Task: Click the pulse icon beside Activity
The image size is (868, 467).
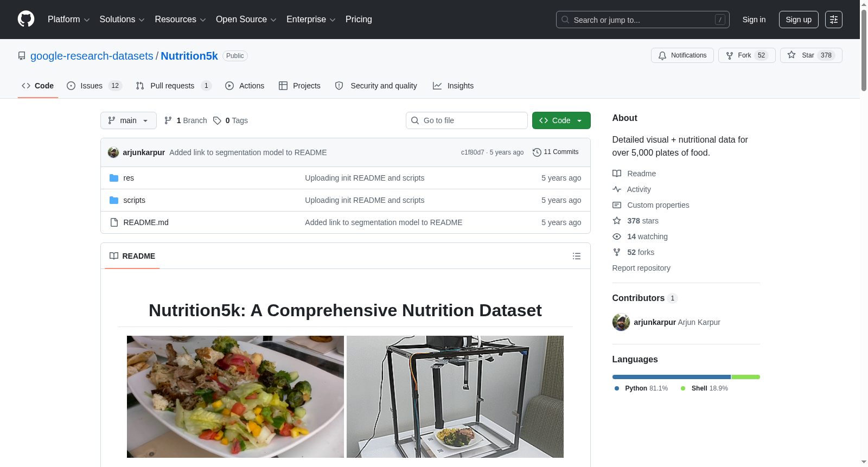Action: (x=617, y=189)
